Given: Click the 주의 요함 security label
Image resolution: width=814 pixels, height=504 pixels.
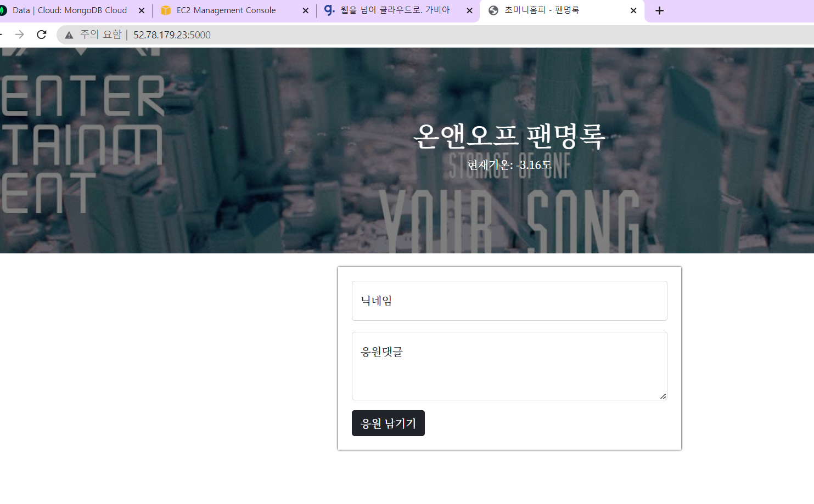Looking at the screenshot, I should click(101, 35).
